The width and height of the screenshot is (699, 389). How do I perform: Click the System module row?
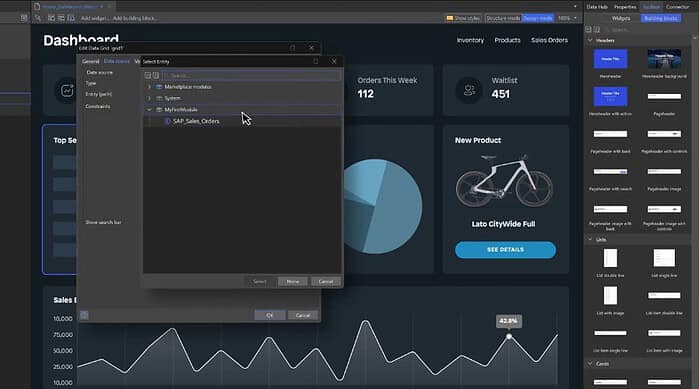[243, 98]
